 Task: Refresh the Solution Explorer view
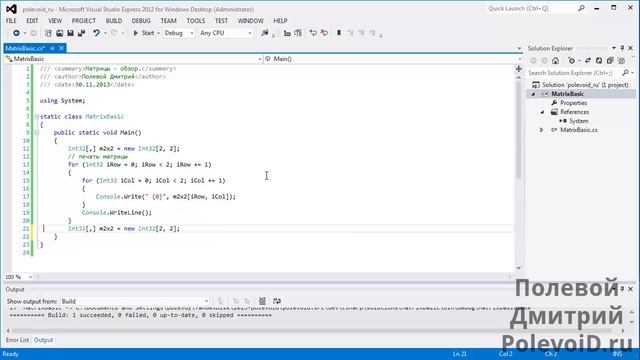point(599,61)
